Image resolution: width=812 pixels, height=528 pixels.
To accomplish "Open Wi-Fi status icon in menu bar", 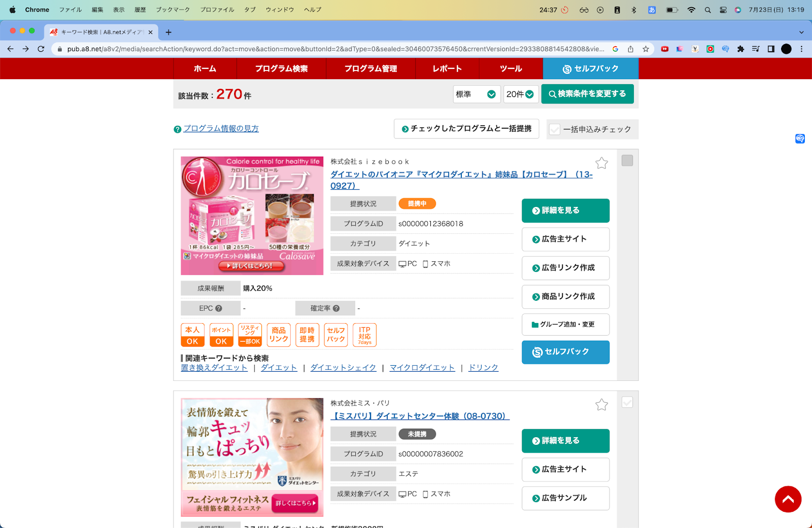I will (691, 10).
